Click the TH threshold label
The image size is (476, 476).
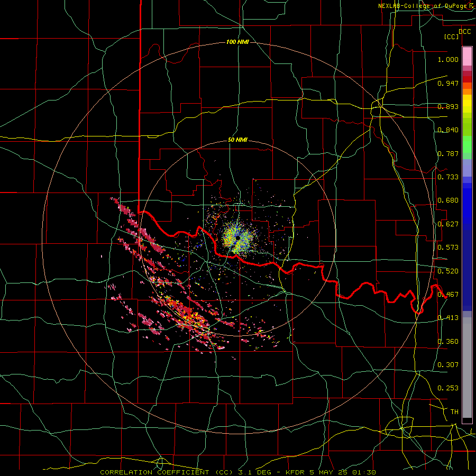pos(454,412)
